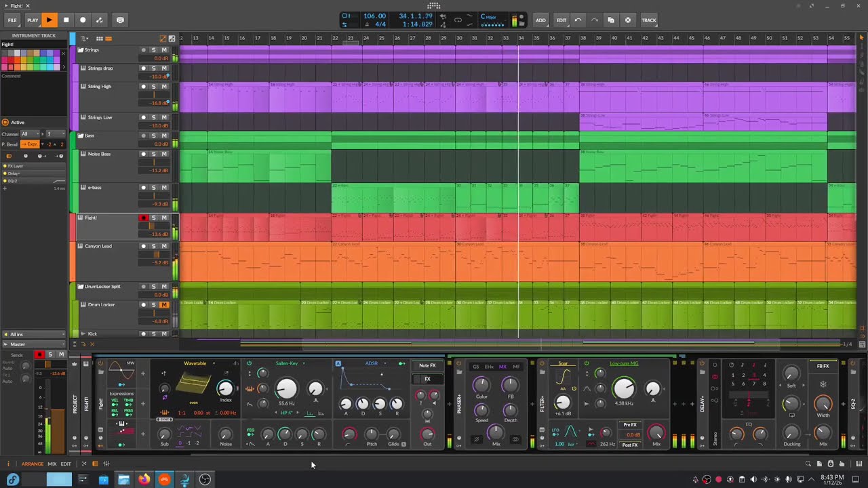Viewport: 868px width, 488px height.
Task: Click the global record button
Action: (x=83, y=20)
